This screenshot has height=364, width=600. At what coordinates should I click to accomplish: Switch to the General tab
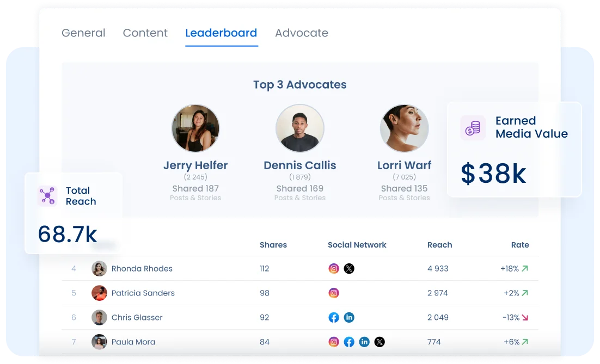coord(83,33)
